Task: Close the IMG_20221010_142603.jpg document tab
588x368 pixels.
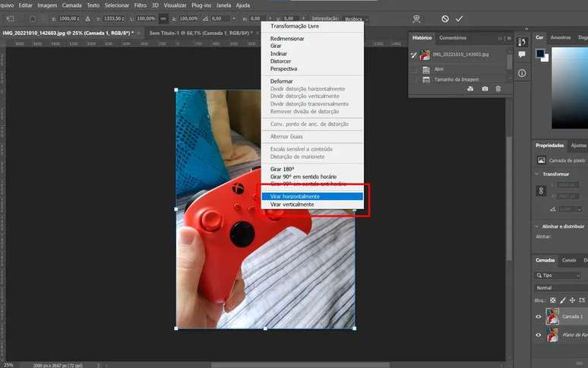Action: [x=139, y=33]
